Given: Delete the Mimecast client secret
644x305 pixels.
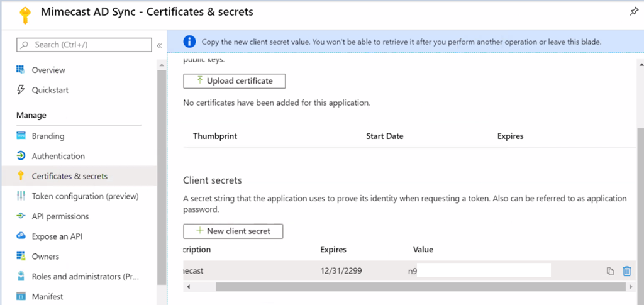Looking at the screenshot, I should click(x=627, y=271).
